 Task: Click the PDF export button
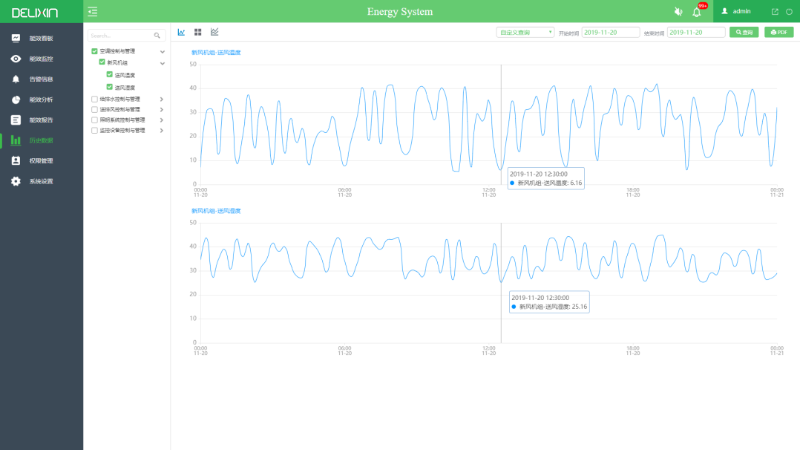(x=778, y=32)
